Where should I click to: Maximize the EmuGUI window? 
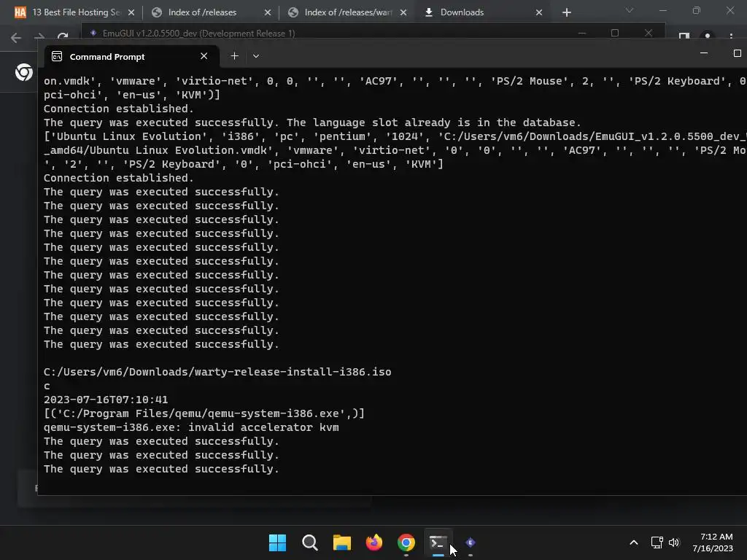(615, 32)
